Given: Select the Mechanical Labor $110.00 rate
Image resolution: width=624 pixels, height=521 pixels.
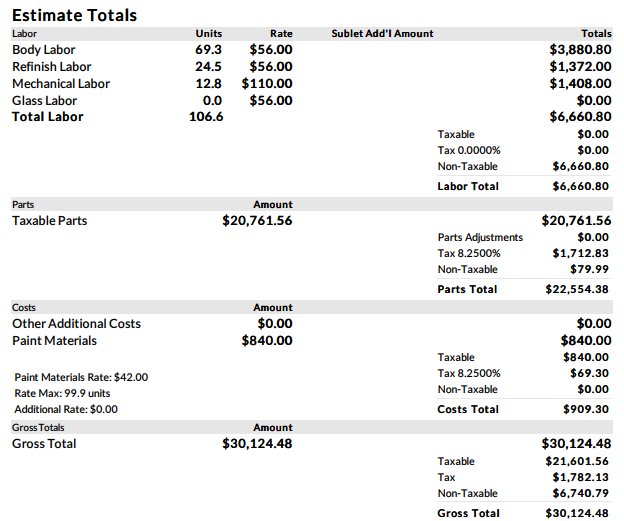Looking at the screenshot, I should point(267,83).
